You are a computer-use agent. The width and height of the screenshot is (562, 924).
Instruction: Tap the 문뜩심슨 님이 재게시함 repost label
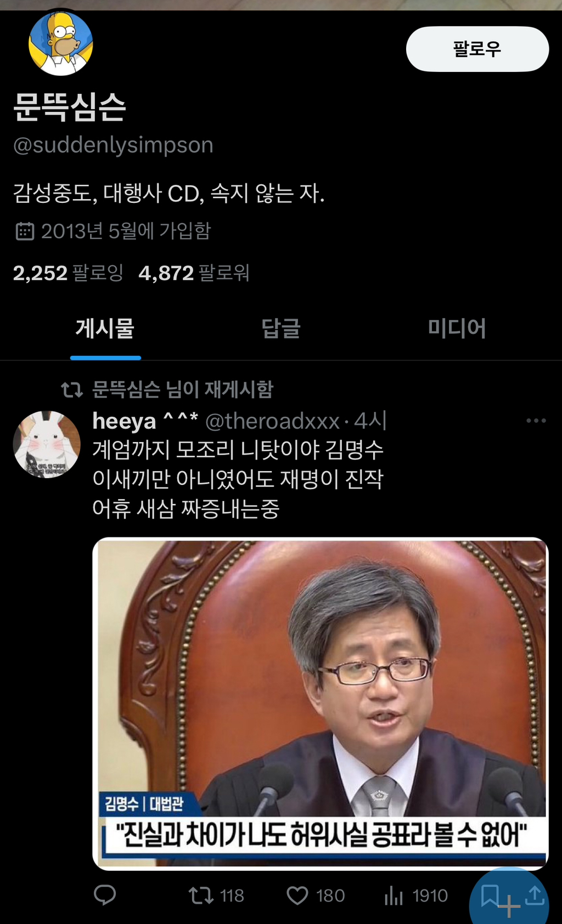pyautogui.click(x=183, y=389)
